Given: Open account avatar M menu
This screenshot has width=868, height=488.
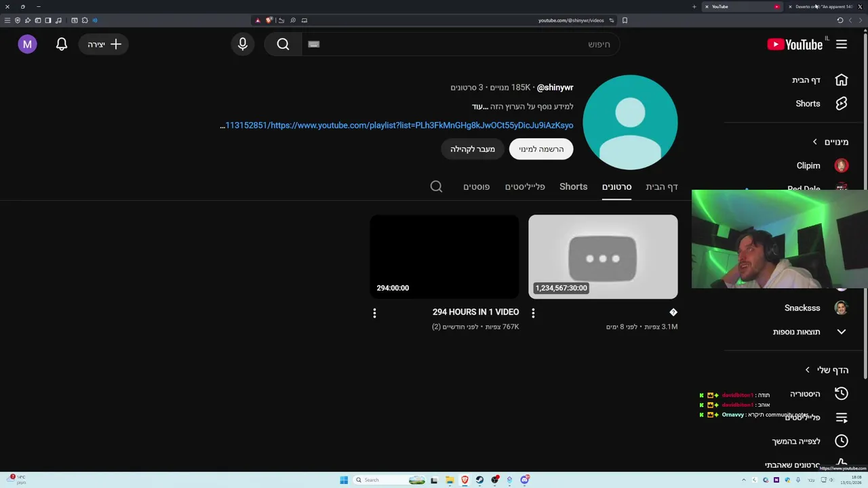Looking at the screenshot, I should 27,44.
